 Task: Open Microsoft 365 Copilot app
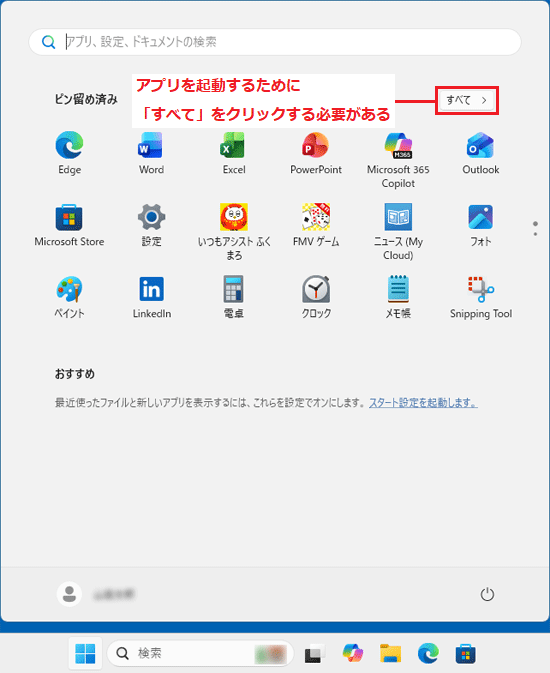pyautogui.click(x=398, y=160)
